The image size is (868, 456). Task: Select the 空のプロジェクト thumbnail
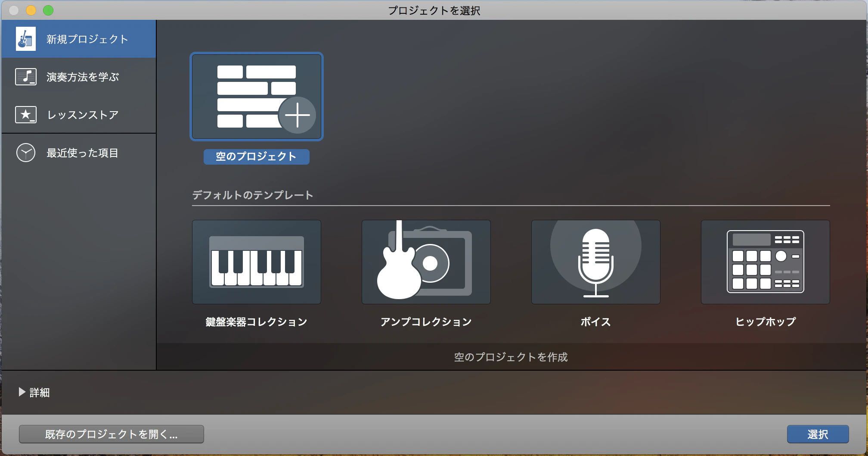(257, 97)
